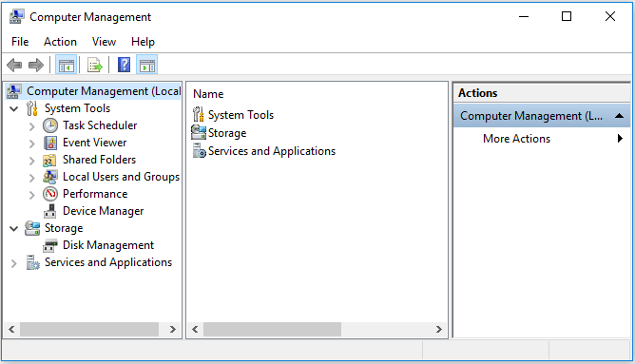Viewport: 635px width, 364px height.
Task: Open the View menu
Action: click(x=104, y=42)
